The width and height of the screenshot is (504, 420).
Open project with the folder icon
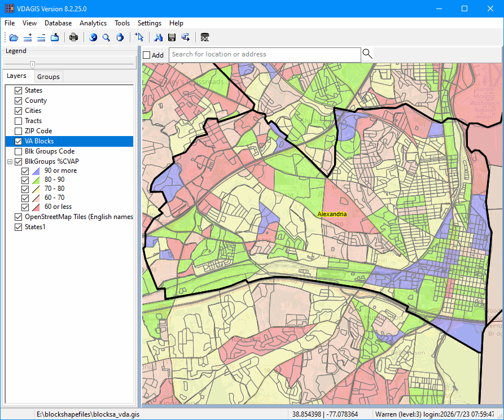click(x=14, y=38)
